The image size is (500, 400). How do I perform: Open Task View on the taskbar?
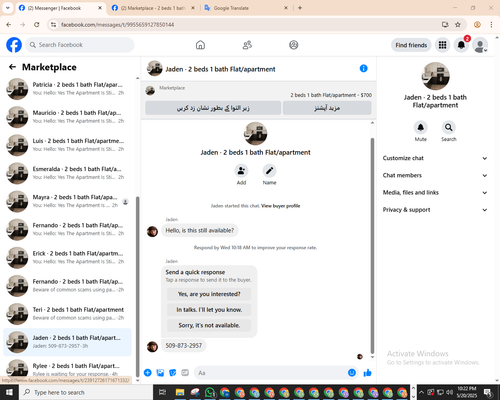pyautogui.click(x=162, y=392)
